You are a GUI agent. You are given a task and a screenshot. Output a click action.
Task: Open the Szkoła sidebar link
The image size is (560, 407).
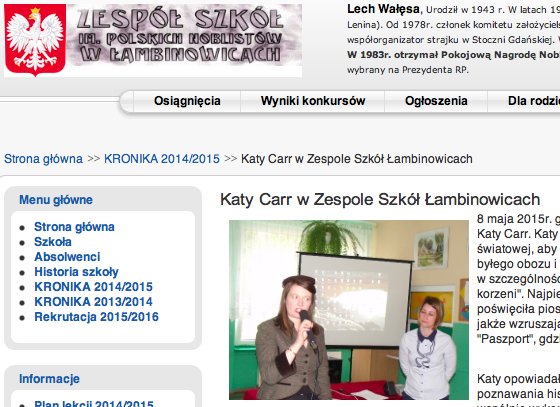[53, 242]
